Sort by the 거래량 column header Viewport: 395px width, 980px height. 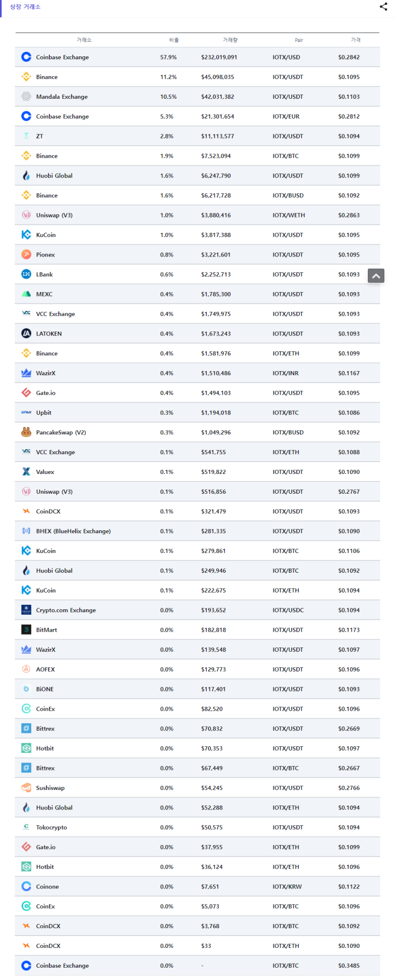coord(230,40)
